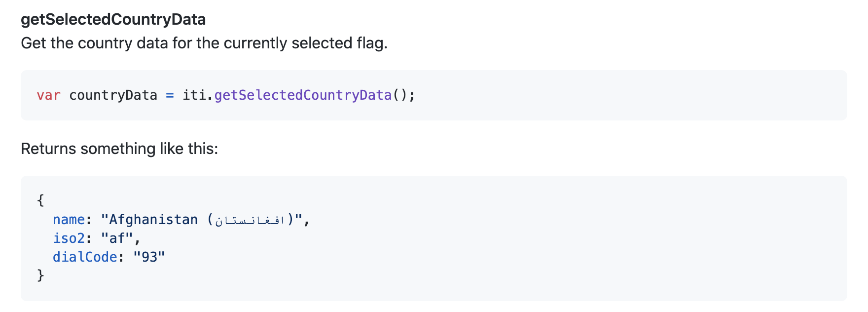Click the word "Afghanistan" in the string
The height and width of the screenshot is (312, 868).
pos(153,219)
